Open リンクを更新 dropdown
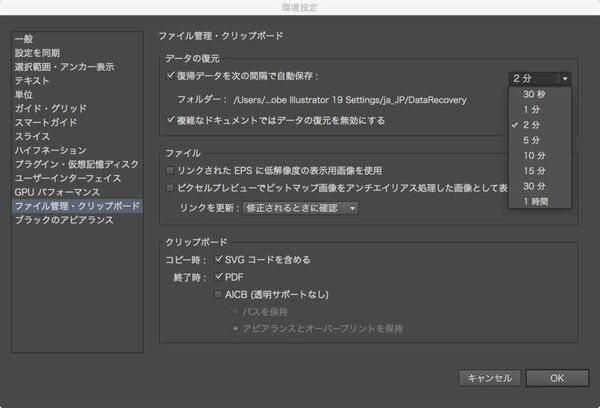Viewport: 600px width, 408px height. point(301,208)
